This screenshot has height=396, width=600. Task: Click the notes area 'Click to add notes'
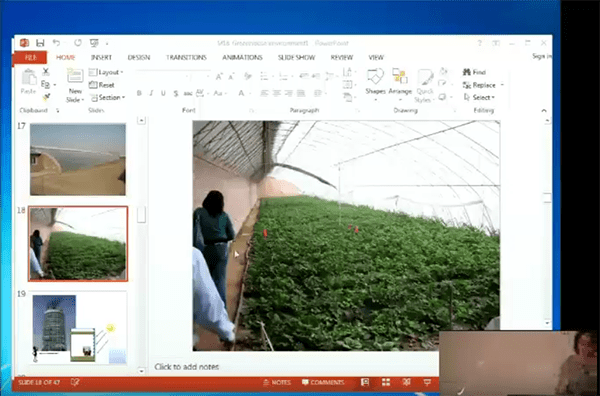[187, 367]
